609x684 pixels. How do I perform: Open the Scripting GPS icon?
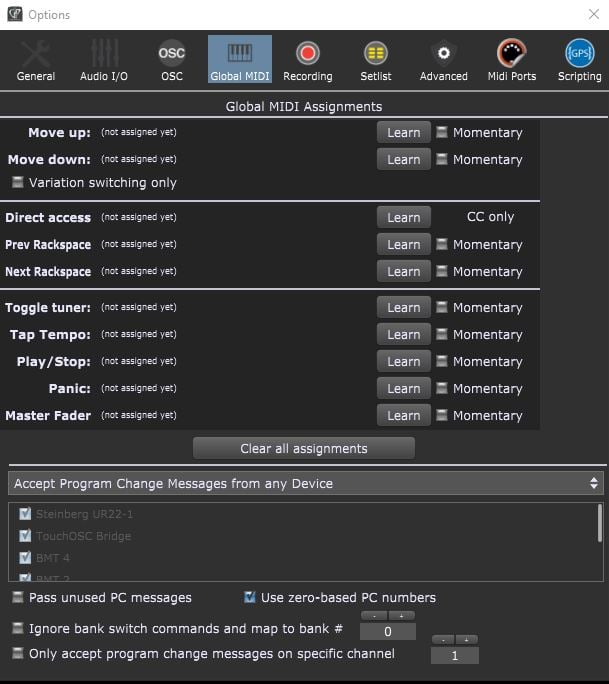point(579,60)
